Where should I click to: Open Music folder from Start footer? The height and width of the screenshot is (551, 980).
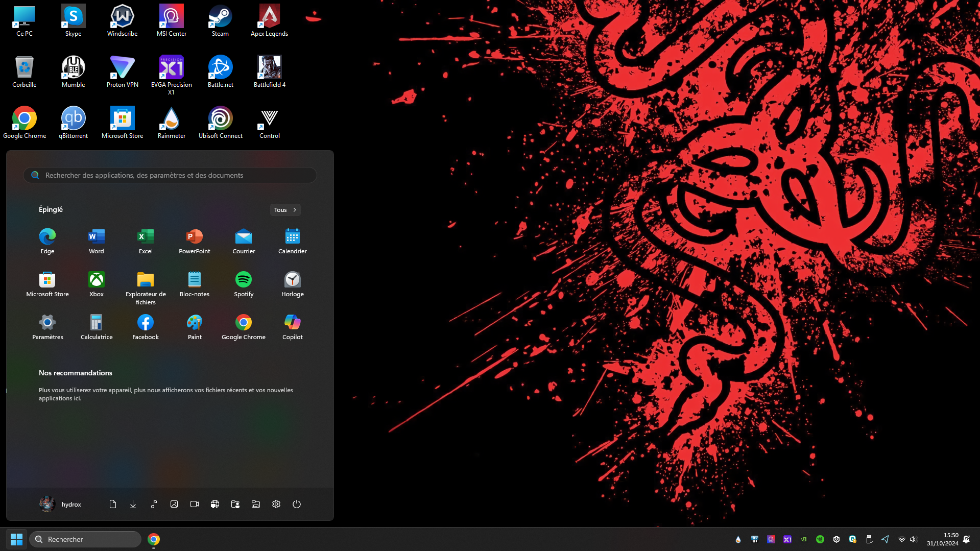pyautogui.click(x=154, y=504)
